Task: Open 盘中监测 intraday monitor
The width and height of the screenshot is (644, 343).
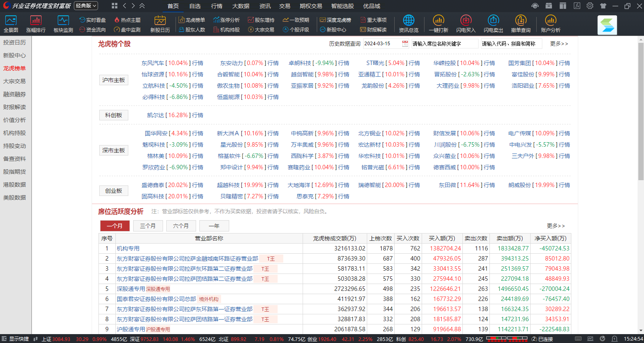Action: click(x=127, y=29)
